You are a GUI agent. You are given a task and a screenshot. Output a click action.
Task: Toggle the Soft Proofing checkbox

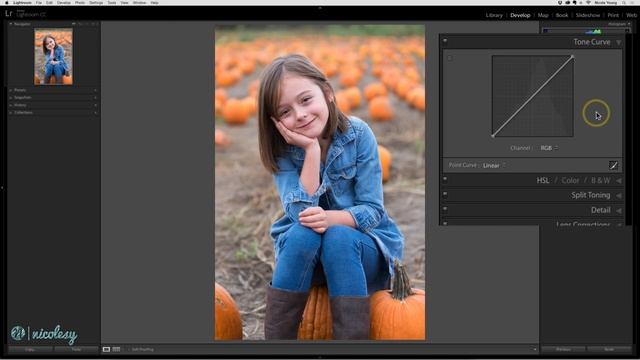129,349
